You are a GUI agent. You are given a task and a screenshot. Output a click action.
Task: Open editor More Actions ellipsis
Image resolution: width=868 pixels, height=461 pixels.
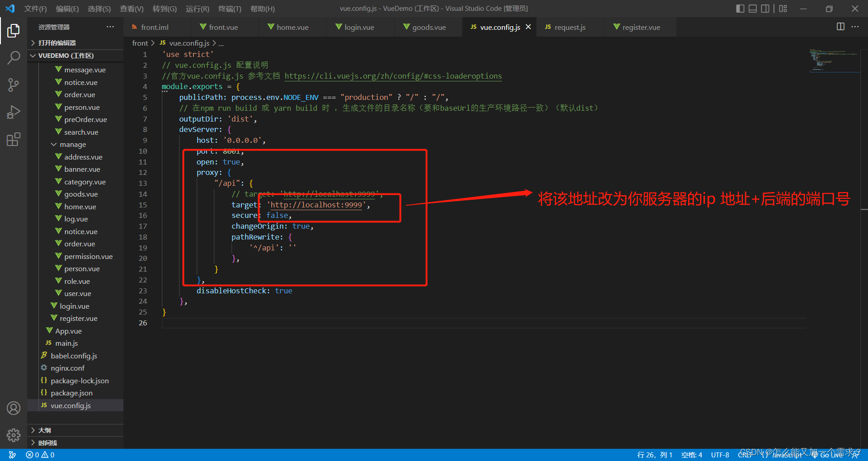[x=855, y=27]
